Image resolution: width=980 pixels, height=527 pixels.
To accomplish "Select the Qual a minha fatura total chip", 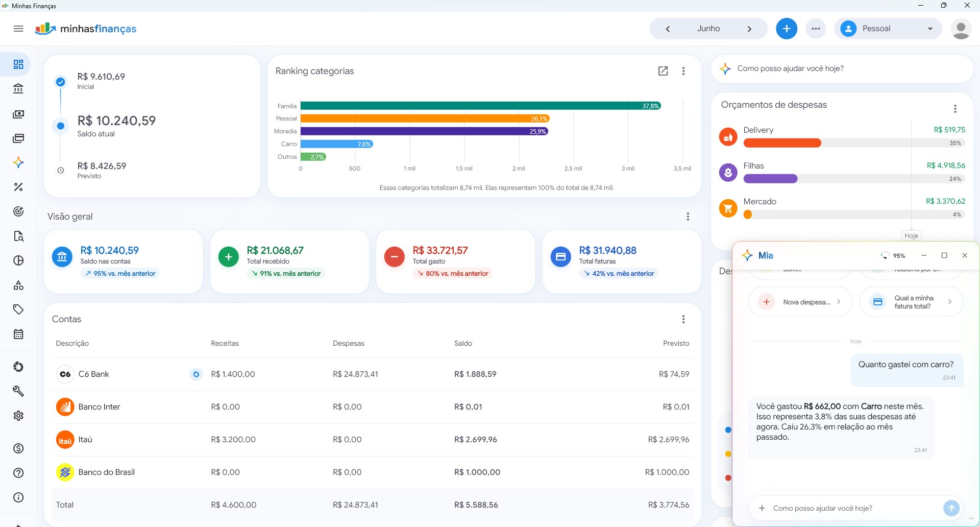I will pos(912,302).
